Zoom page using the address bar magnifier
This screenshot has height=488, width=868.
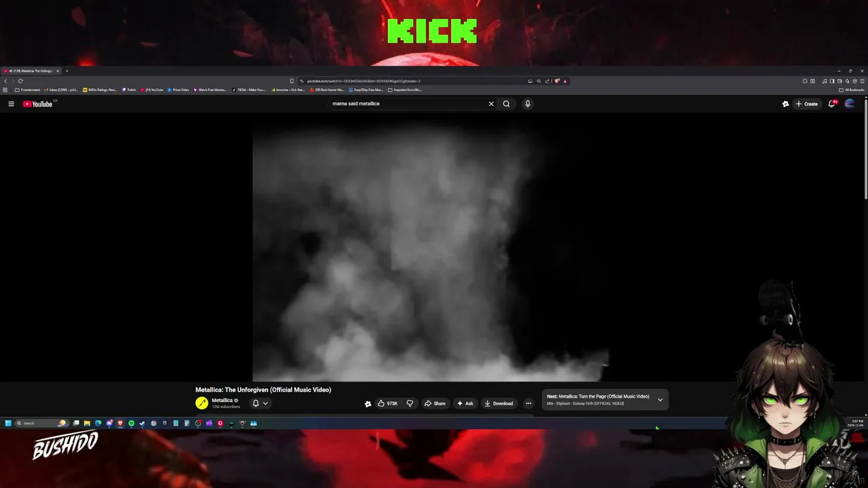point(539,81)
